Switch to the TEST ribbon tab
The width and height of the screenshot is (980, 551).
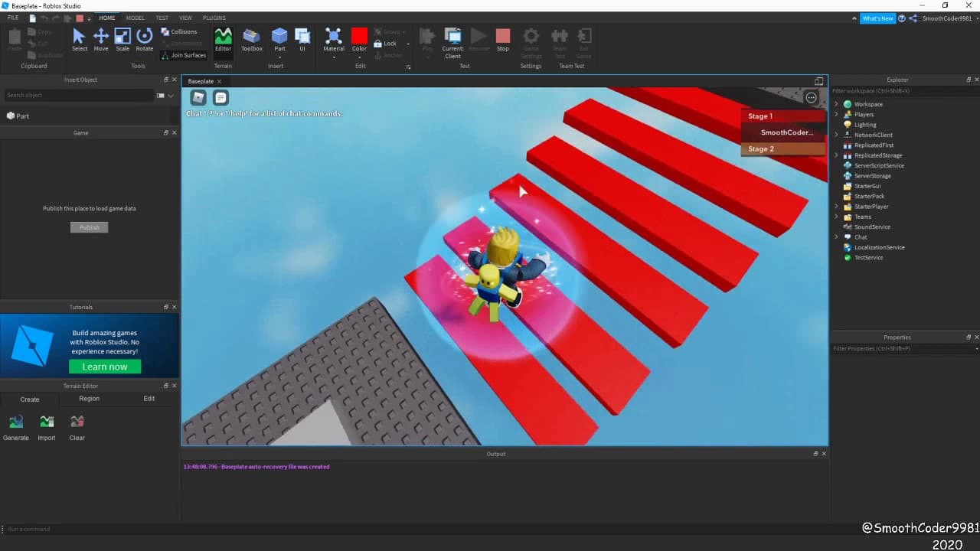(x=162, y=18)
